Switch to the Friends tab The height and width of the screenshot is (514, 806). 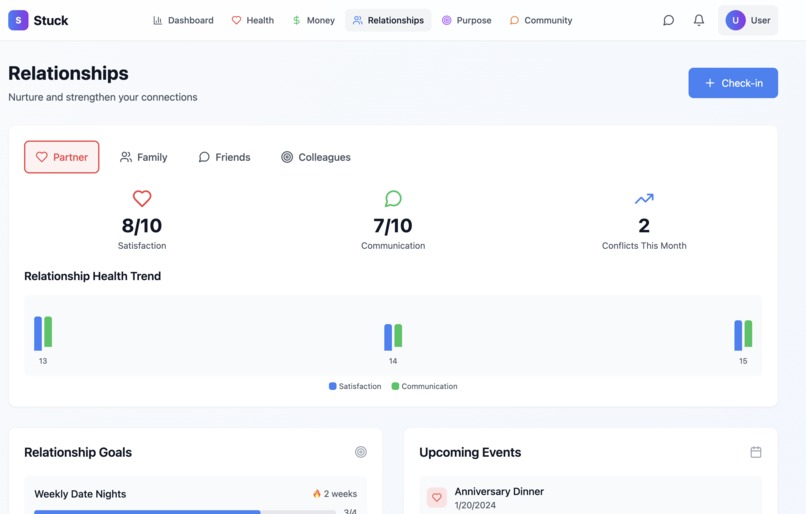click(x=224, y=157)
